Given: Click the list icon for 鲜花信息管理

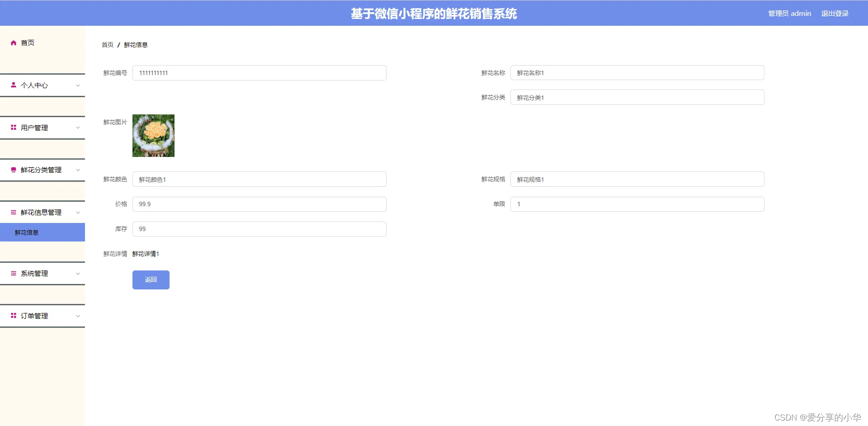Looking at the screenshot, I should click(14, 212).
